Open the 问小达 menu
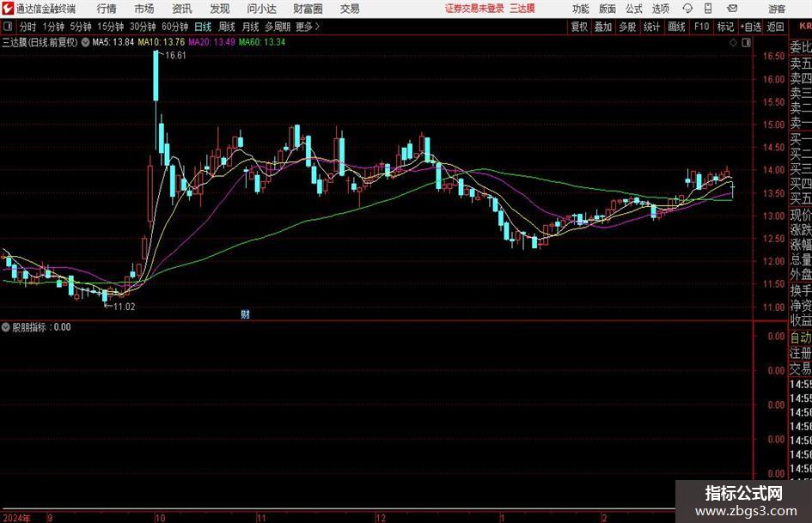 coord(261,9)
